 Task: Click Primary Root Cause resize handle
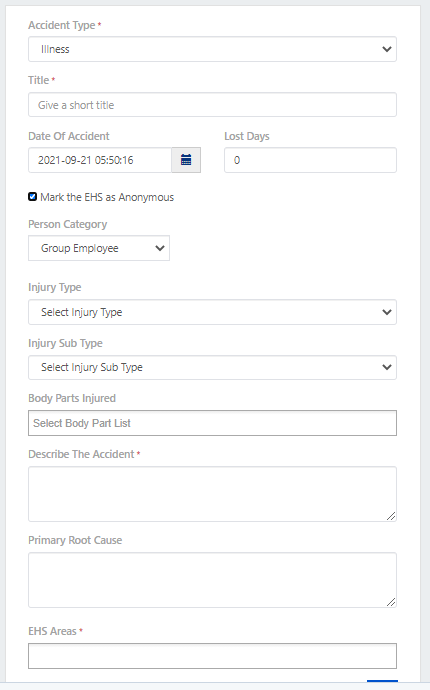[x=391, y=602]
